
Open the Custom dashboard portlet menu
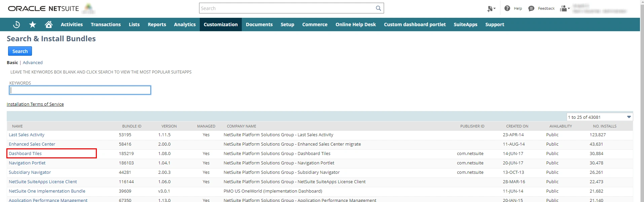(415, 24)
